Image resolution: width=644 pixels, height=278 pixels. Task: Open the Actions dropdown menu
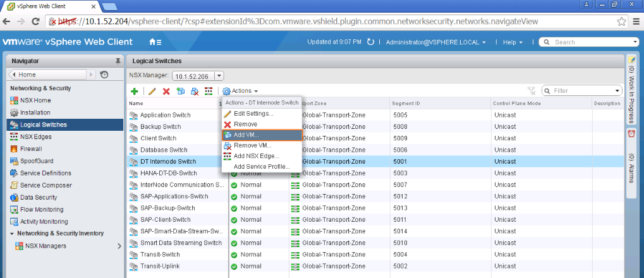pos(240,91)
